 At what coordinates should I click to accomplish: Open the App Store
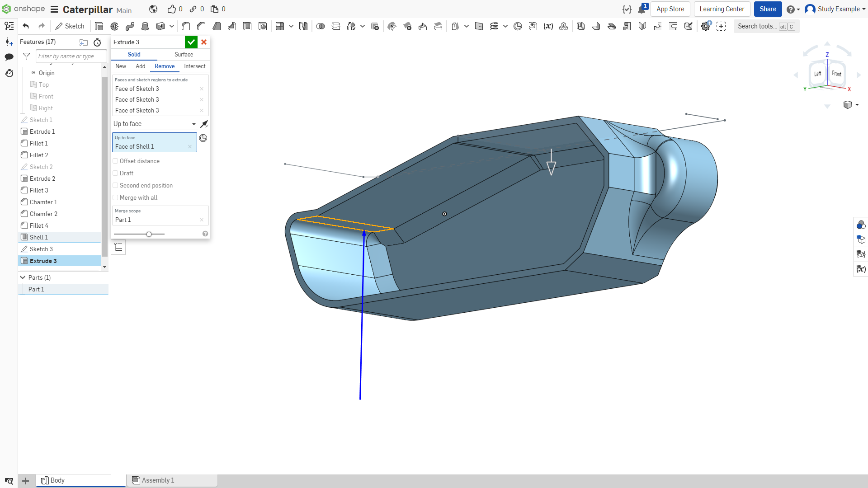670,9
